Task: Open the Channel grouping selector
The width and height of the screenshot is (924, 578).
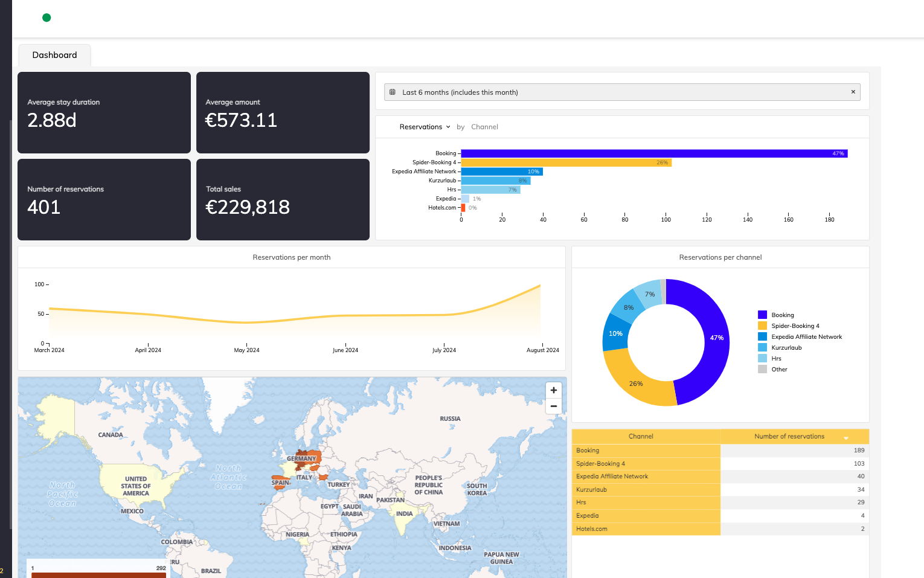Action: pos(484,127)
